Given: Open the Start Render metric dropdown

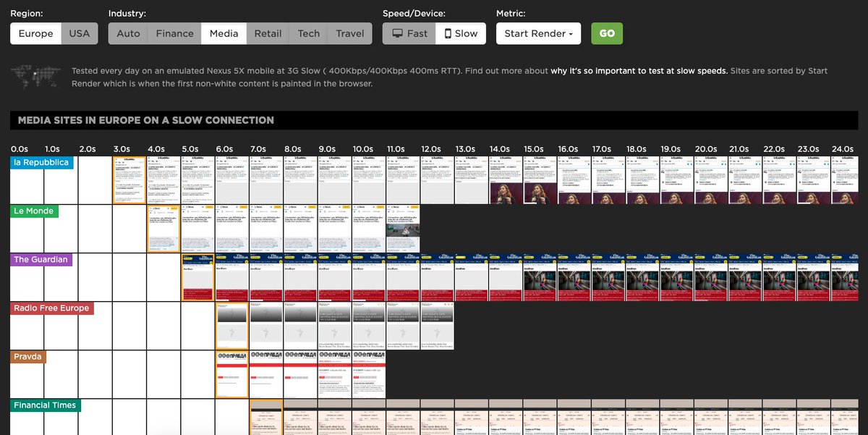Looking at the screenshot, I should [539, 33].
